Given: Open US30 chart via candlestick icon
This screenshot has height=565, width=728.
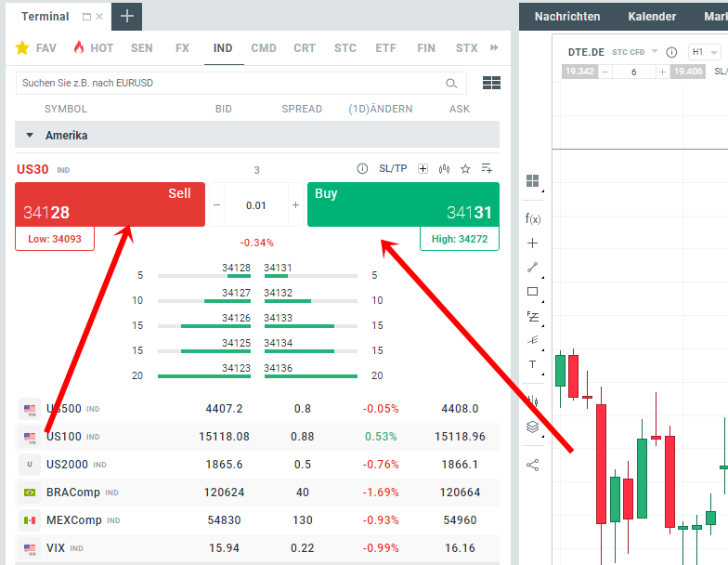Looking at the screenshot, I should click(x=444, y=169).
